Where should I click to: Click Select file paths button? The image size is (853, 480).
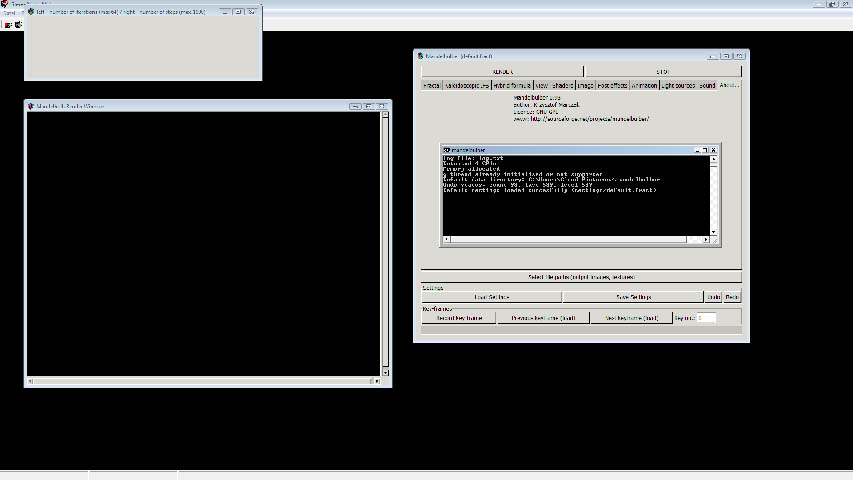(581, 277)
